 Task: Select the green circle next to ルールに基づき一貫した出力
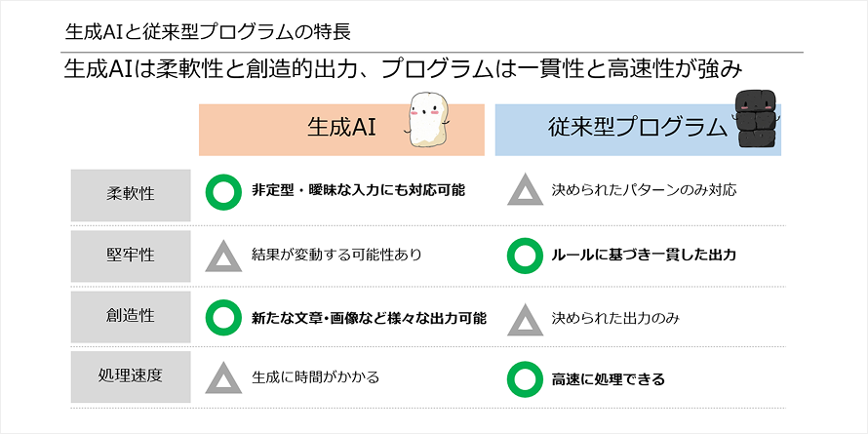point(526,256)
